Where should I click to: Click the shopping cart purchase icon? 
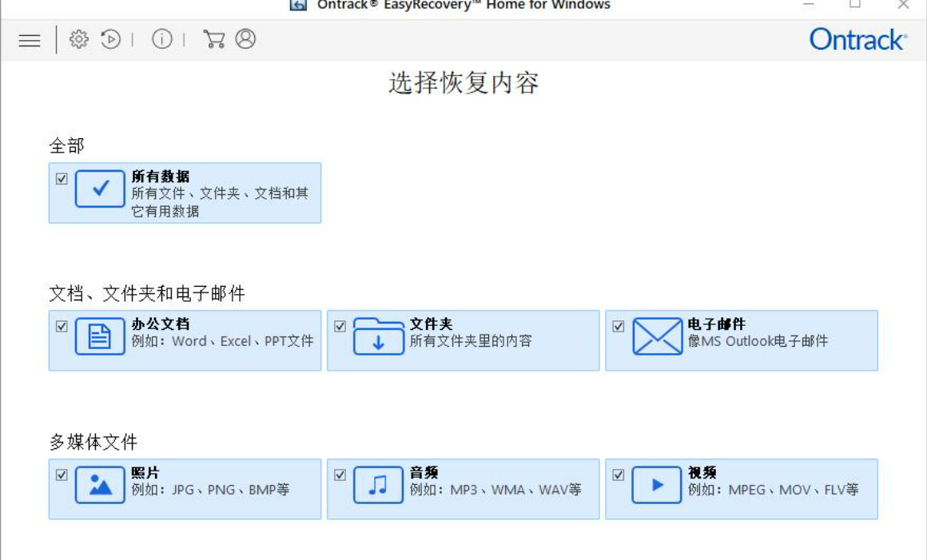213,39
